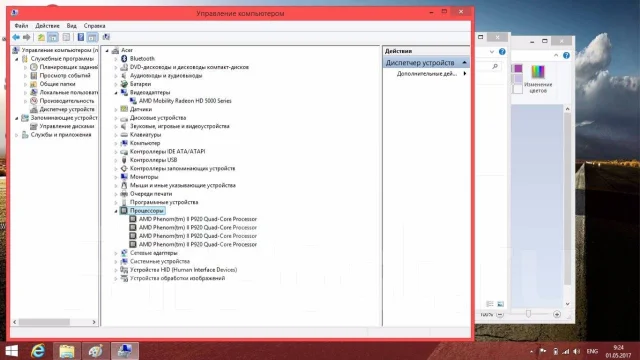Select Устройства обработки изображений category
The width and height of the screenshot is (640, 360).
[177, 278]
